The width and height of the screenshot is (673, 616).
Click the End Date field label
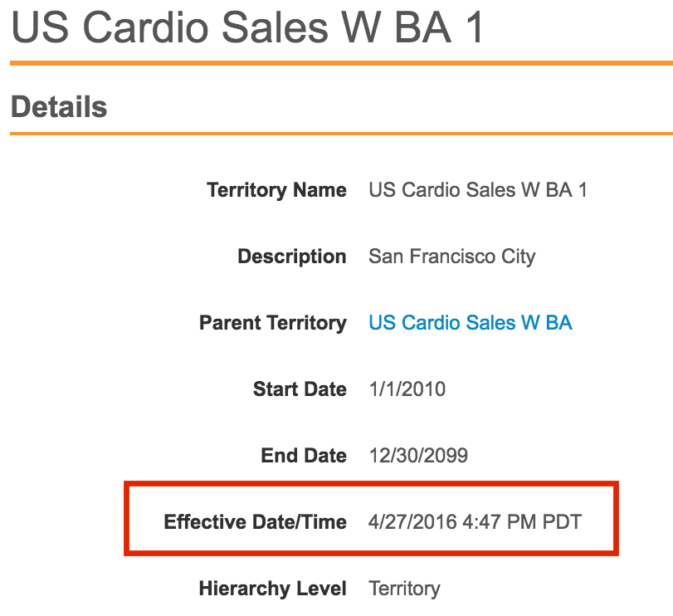(304, 456)
